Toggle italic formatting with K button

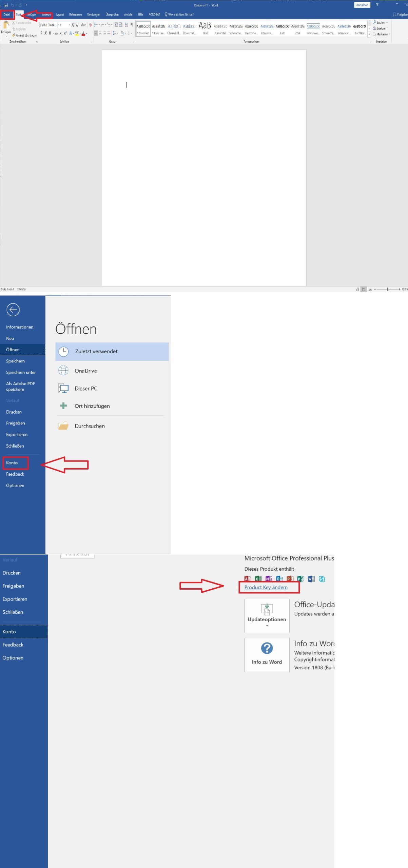45,33
